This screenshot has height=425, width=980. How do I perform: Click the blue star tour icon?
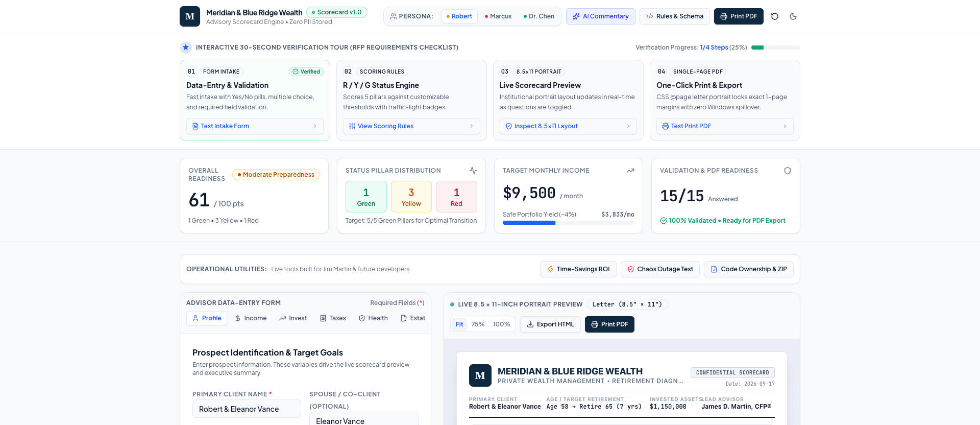(x=186, y=48)
